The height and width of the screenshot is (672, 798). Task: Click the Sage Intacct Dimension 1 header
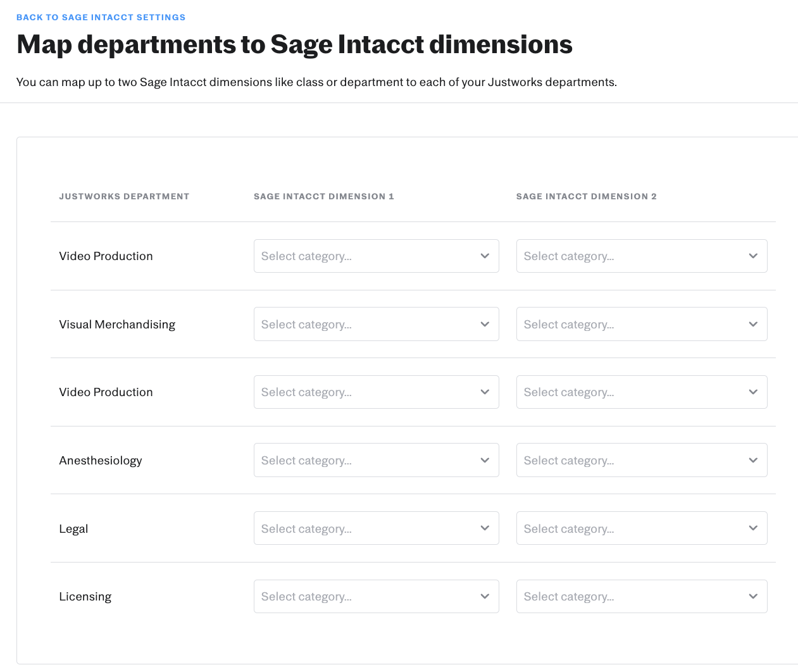(324, 196)
